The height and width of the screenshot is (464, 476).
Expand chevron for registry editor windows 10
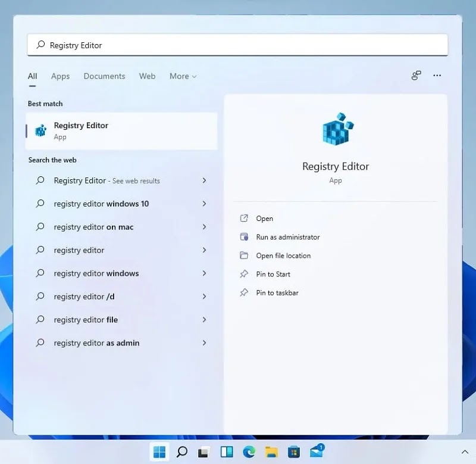[x=204, y=204]
